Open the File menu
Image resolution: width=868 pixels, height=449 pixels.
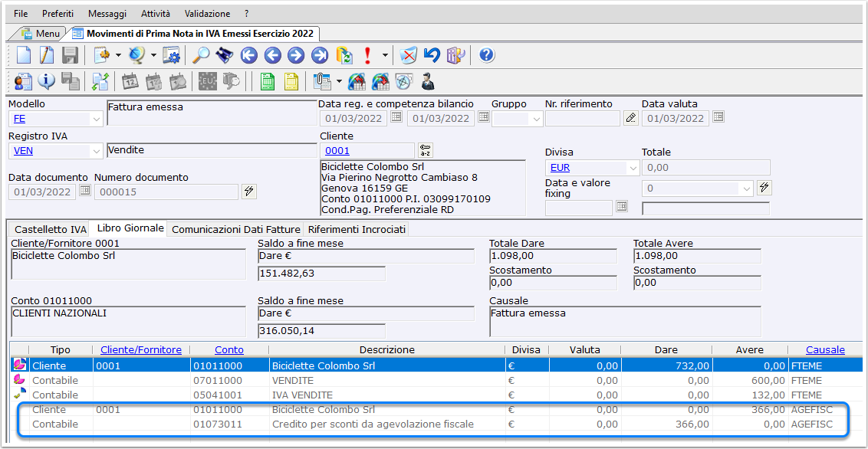pyautogui.click(x=21, y=13)
